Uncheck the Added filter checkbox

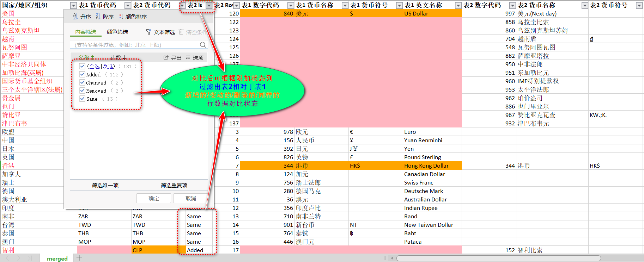(82, 74)
